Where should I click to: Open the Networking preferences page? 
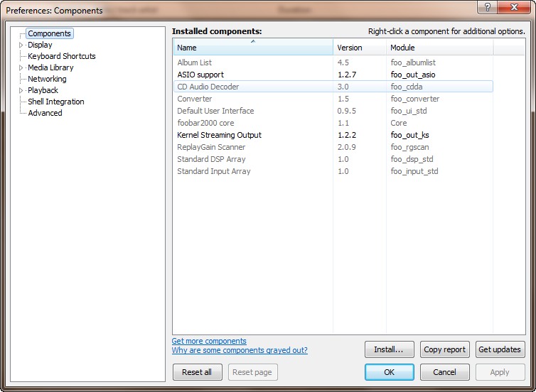point(47,79)
